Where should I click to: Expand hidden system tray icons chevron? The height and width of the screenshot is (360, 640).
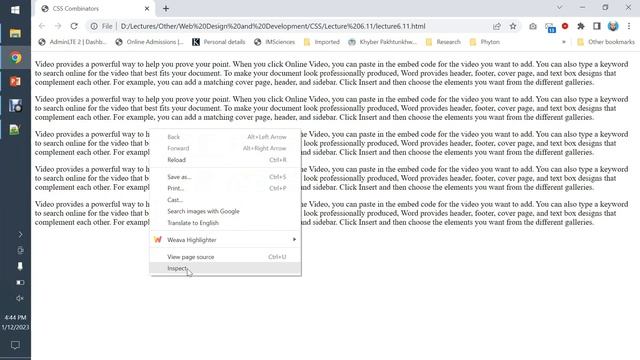[x=20, y=234]
